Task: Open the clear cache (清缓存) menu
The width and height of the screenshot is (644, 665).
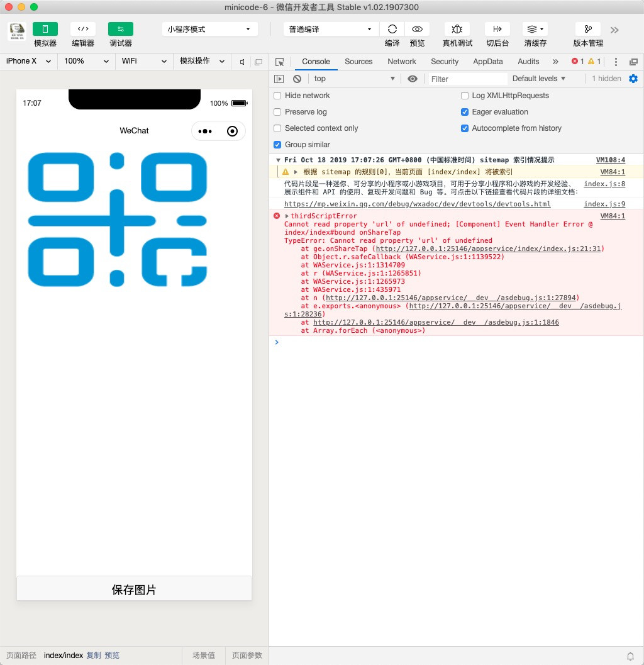Action: coord(535,29)
